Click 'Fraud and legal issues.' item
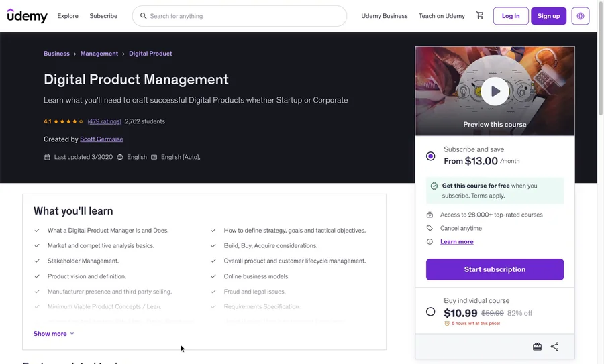 (254, 292)
